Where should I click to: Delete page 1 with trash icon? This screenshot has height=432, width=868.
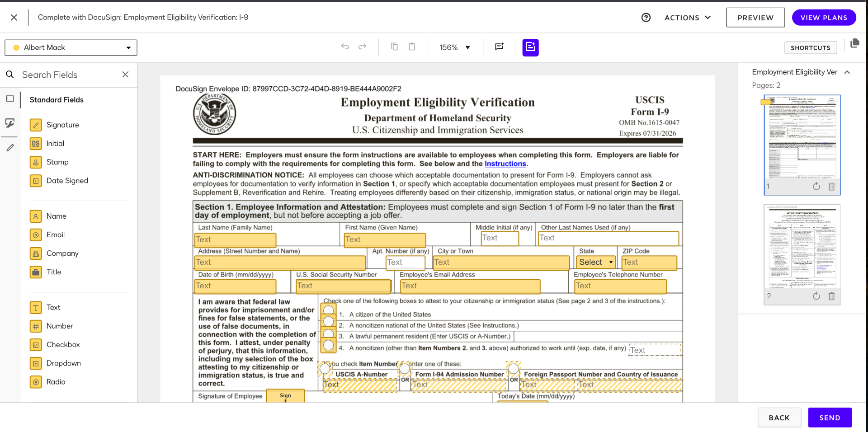point(831,187)
